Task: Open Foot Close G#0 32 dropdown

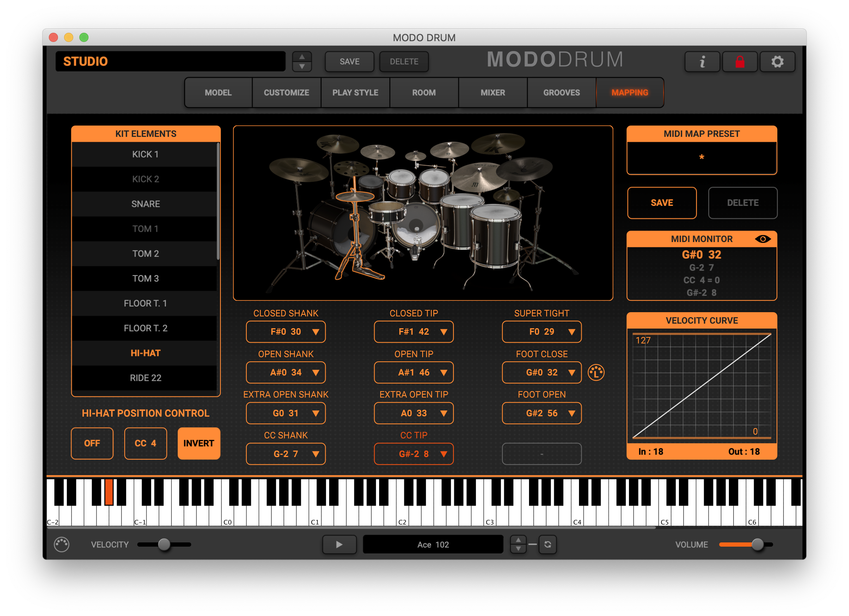Action: (542, 372)
